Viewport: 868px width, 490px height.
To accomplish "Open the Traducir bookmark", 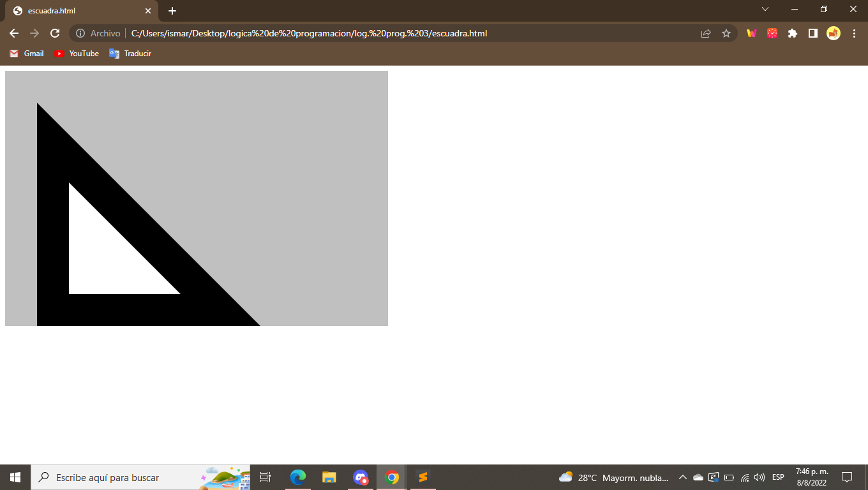I will [x=130, y=54].
